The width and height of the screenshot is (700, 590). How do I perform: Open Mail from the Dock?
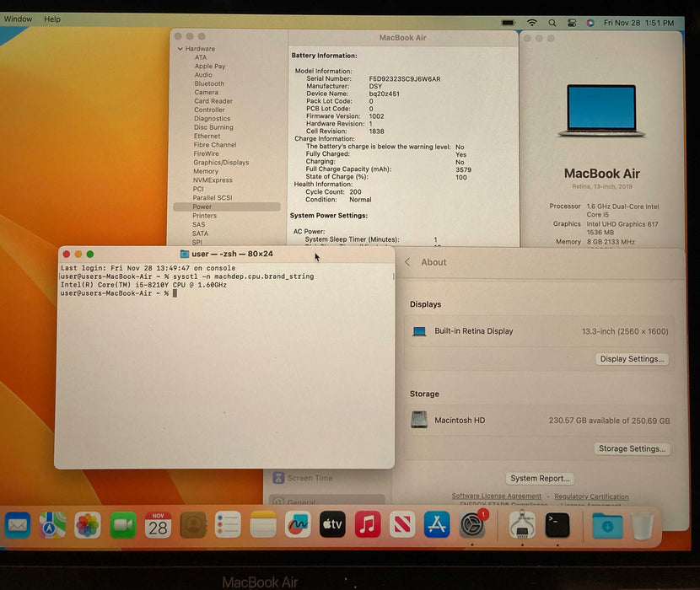17,525
